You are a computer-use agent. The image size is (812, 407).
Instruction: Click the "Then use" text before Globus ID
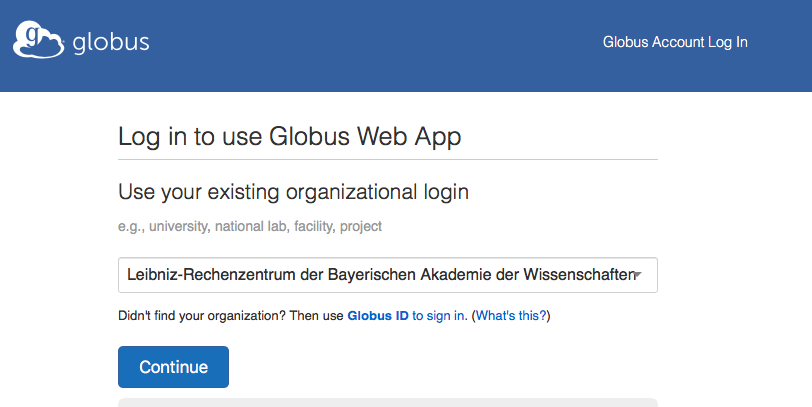[317, 316]
